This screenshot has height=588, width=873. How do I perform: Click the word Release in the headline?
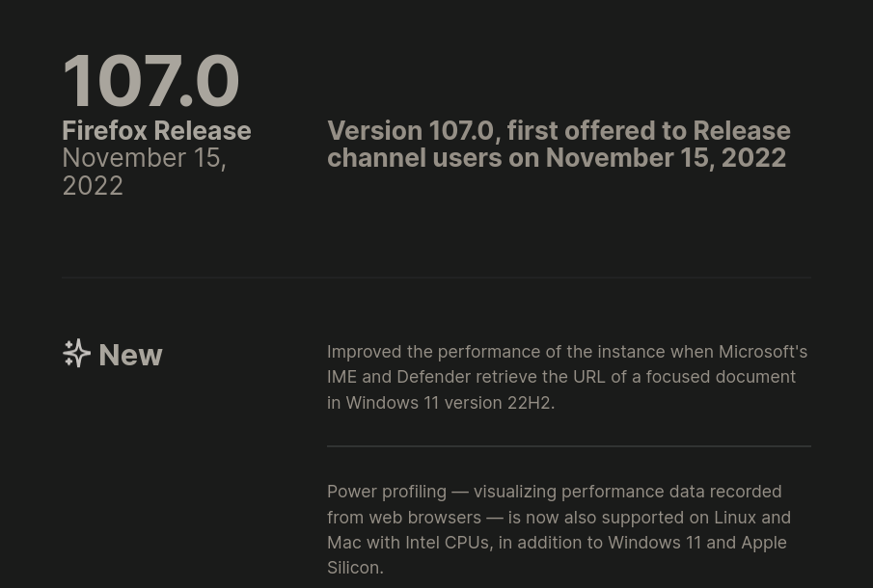tap(741, 130)
